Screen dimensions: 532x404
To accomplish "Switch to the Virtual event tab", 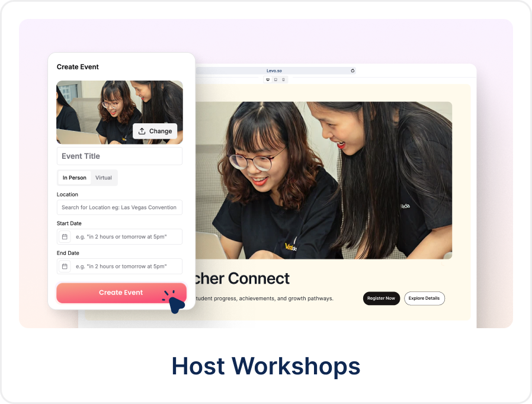I will [x=104, y=178].
